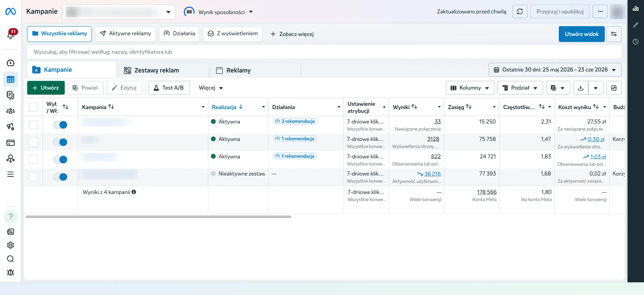
Task: Refresh data with the reload icon
Action: point(520,12)
